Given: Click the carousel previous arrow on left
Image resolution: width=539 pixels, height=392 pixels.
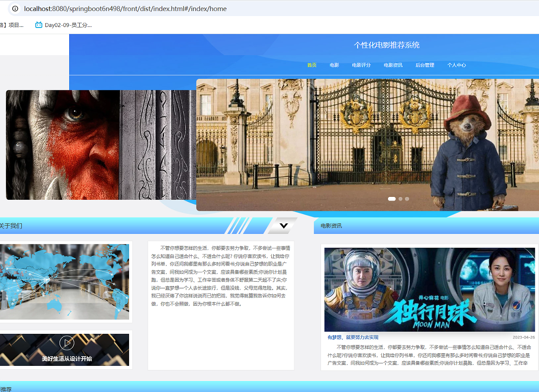Looking at the screenshot, I should 18,145.
